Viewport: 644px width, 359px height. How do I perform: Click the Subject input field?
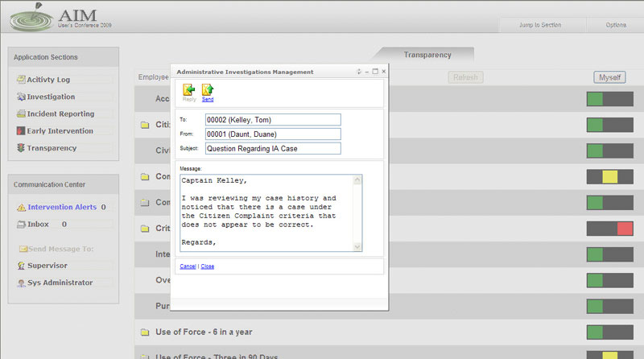tap(273, 148)
